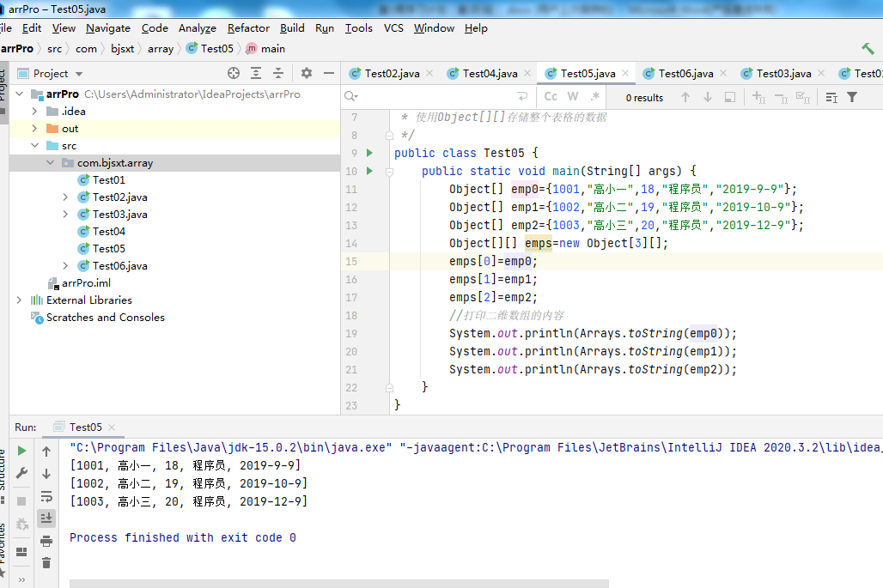883x588 pixels.
Task: Collapse all in the Project panel
Action: [278, 73]
